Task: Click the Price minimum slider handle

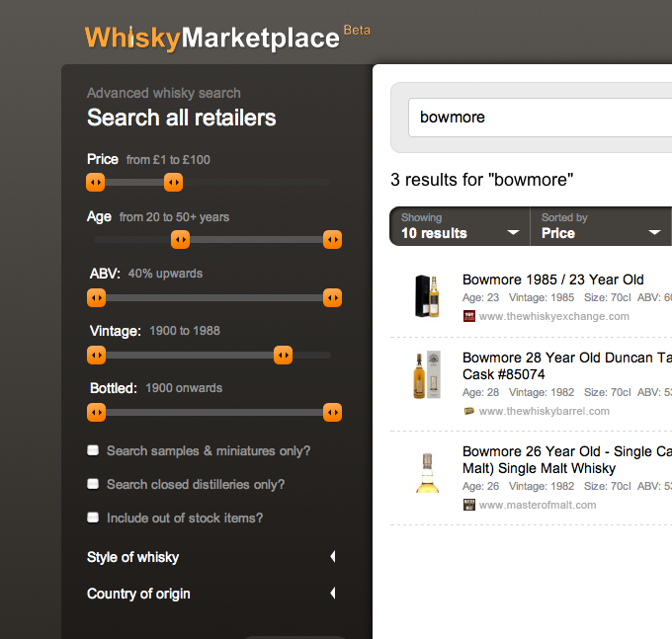Action: [96, 182]
